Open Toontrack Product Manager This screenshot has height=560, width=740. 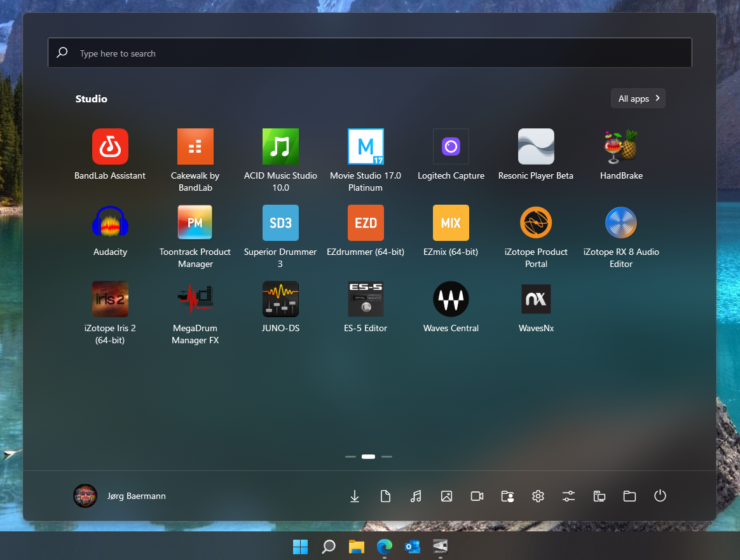click(195, 222)
